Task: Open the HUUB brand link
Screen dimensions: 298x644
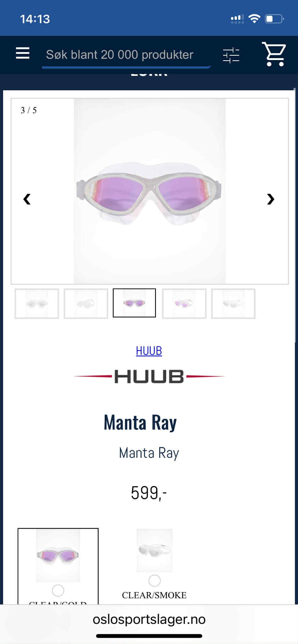Action: tap(149, 350)
